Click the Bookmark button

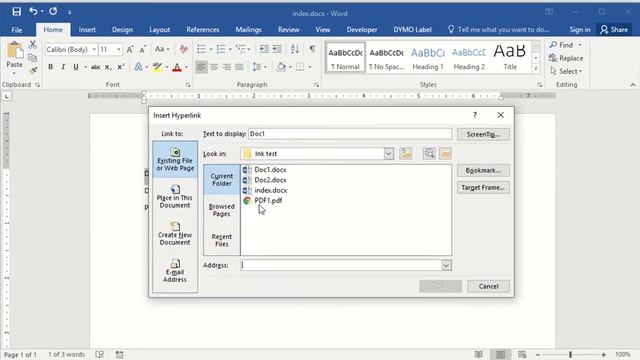tap(483, 171)
